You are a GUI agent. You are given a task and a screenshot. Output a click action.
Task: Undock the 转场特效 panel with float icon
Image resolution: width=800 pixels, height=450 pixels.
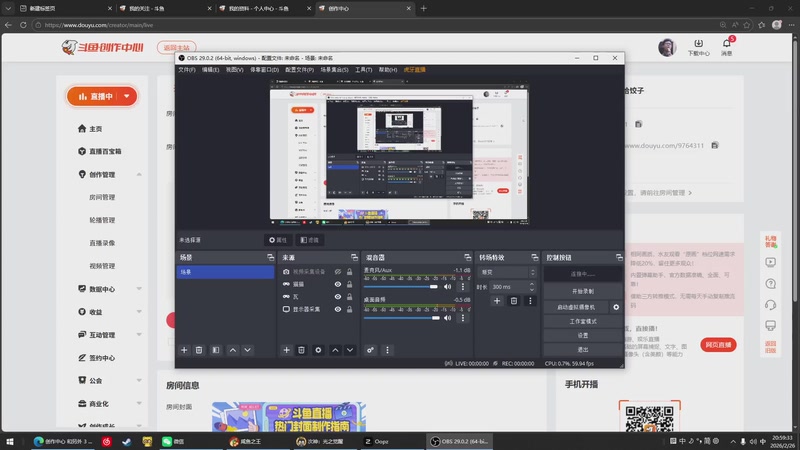(534, 258)
